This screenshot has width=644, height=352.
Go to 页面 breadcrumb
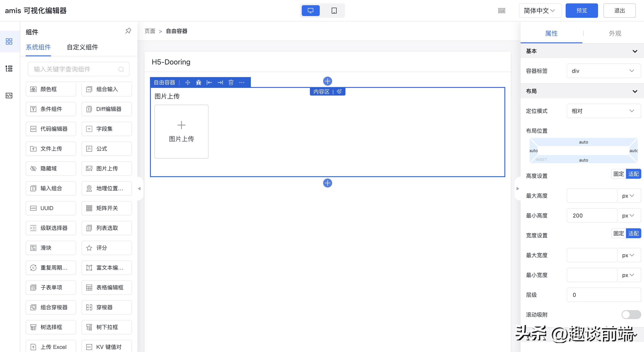click(x=150, y=31)
